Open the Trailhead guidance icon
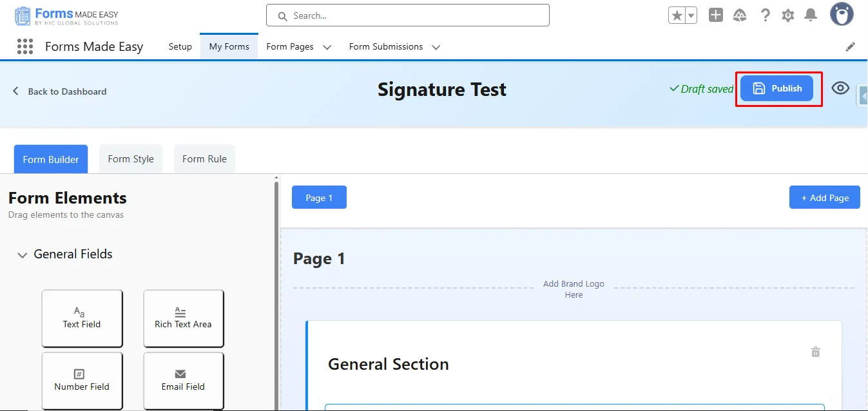Screen dimensions: 868x411 pos(740,15)
